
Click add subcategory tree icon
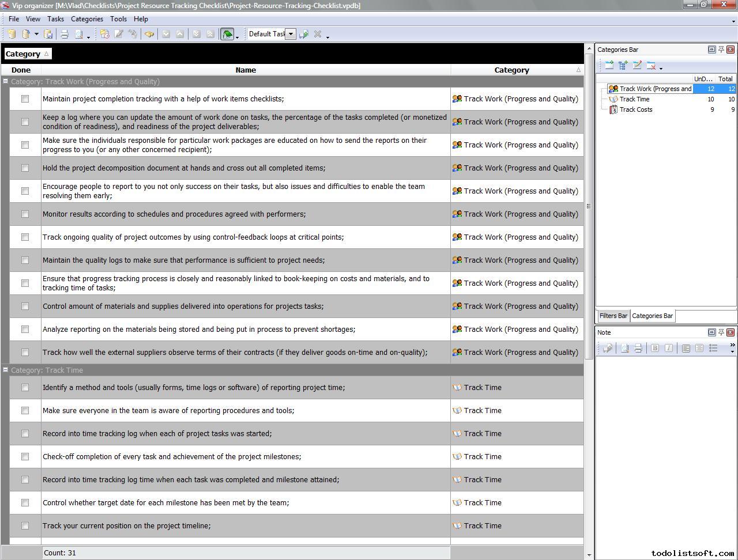click(x=623, y=66)
